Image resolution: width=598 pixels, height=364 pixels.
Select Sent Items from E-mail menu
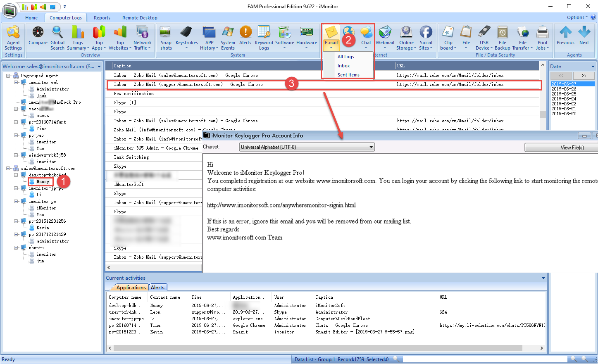pyautogui.click(x=348, y=75)
